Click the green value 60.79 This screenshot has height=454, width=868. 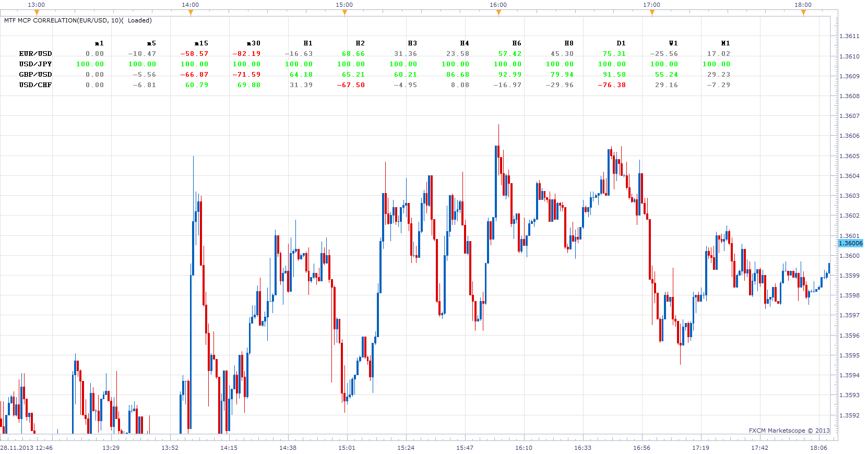(197, 85)
